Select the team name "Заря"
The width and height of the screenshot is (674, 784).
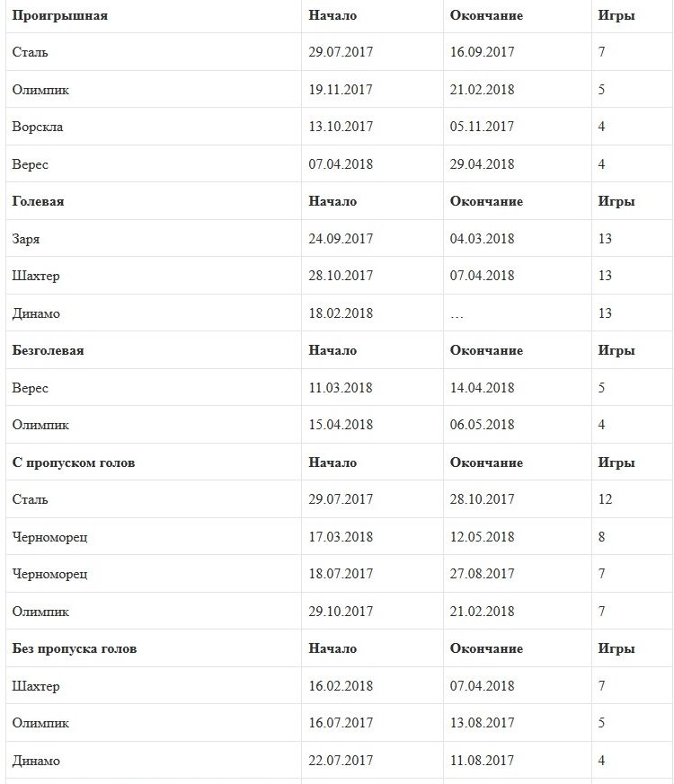click(x=26, y=239)
